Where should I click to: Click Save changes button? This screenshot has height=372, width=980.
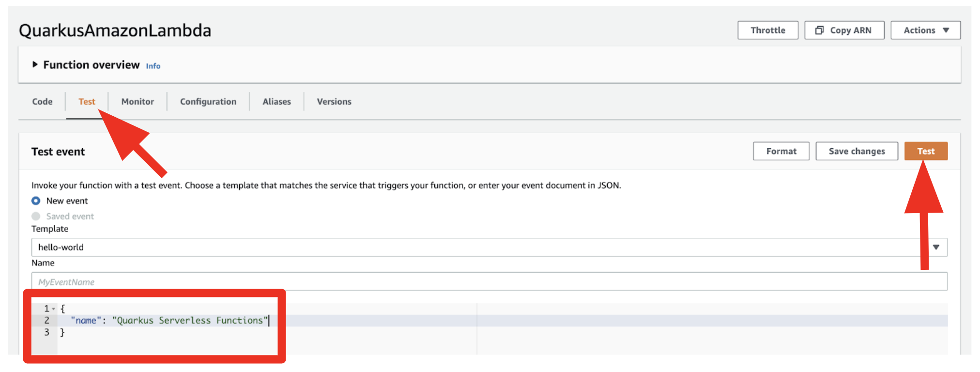[x=856, y=151]
